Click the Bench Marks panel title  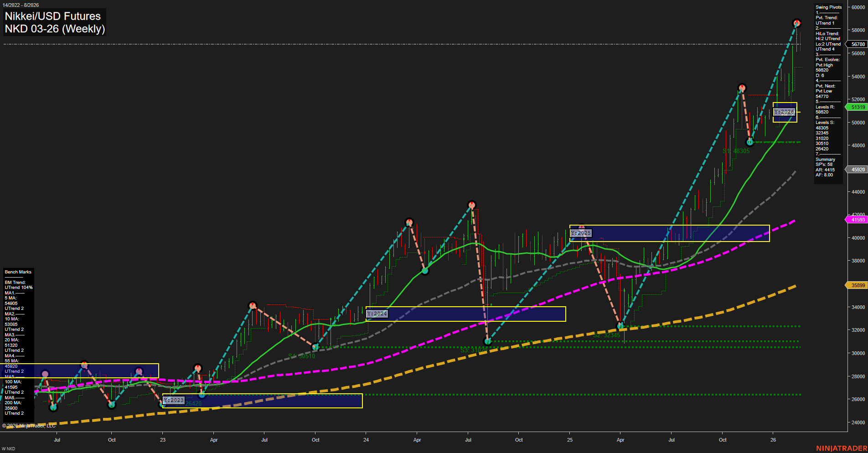coord(17,272)
